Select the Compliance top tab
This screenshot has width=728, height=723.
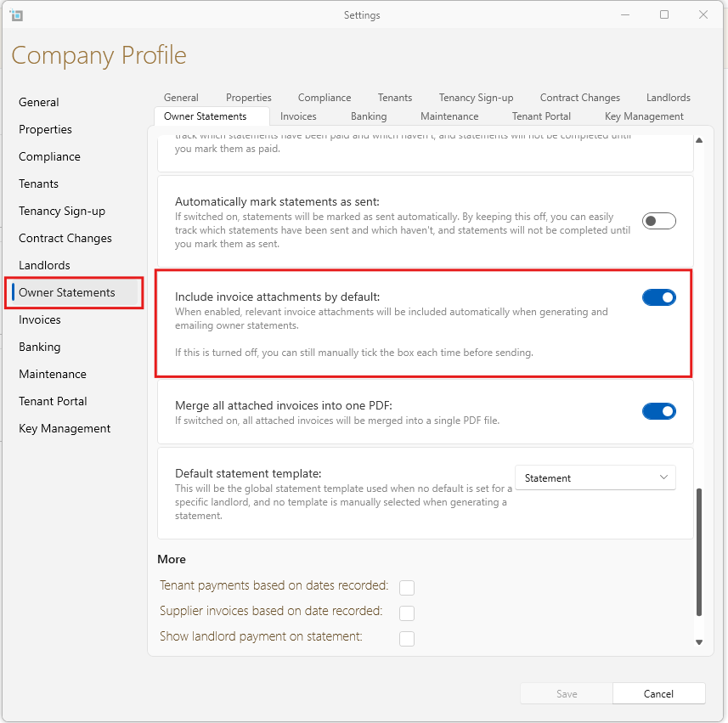tap(324, 98)
